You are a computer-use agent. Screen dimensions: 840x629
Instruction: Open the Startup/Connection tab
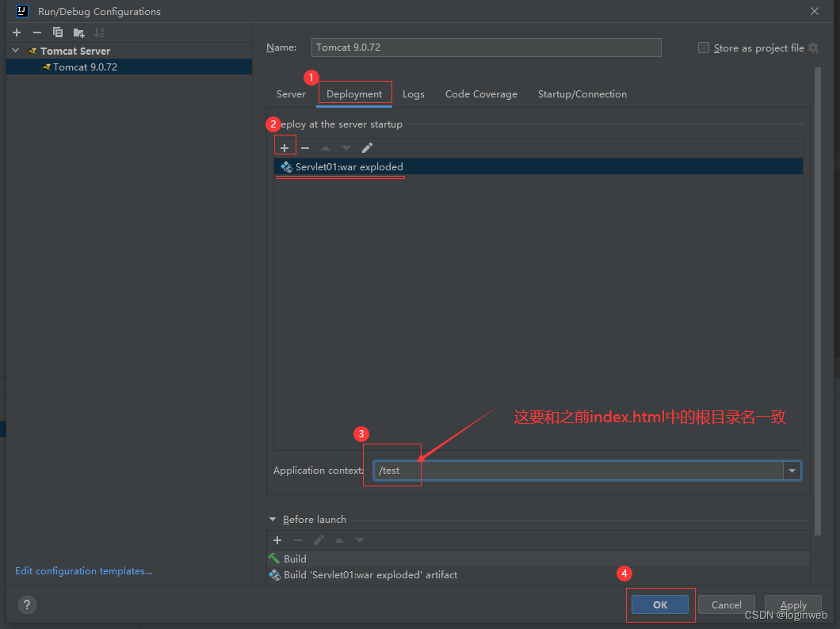[582, 94]
